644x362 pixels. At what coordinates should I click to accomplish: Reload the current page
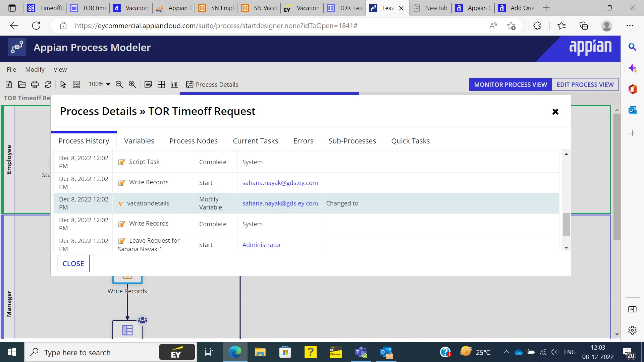tap(36, 26)
